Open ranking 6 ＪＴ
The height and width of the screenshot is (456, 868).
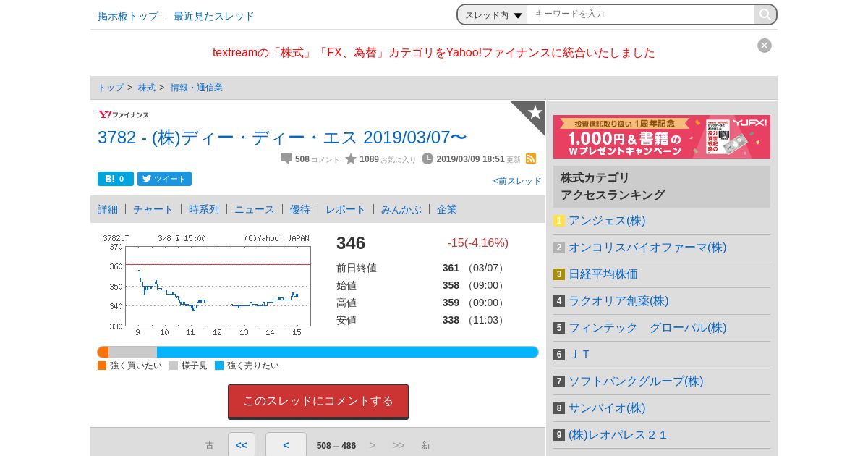pyautogui.click(x=580, y=355)
